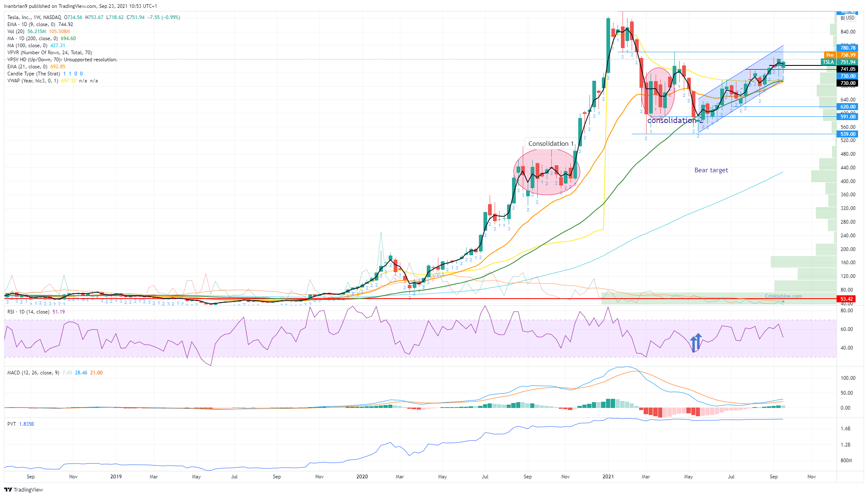Viewport: 868px width, 497px height.
Task: Click the EMA 21 value 692.85
Action: coord(58,67)
